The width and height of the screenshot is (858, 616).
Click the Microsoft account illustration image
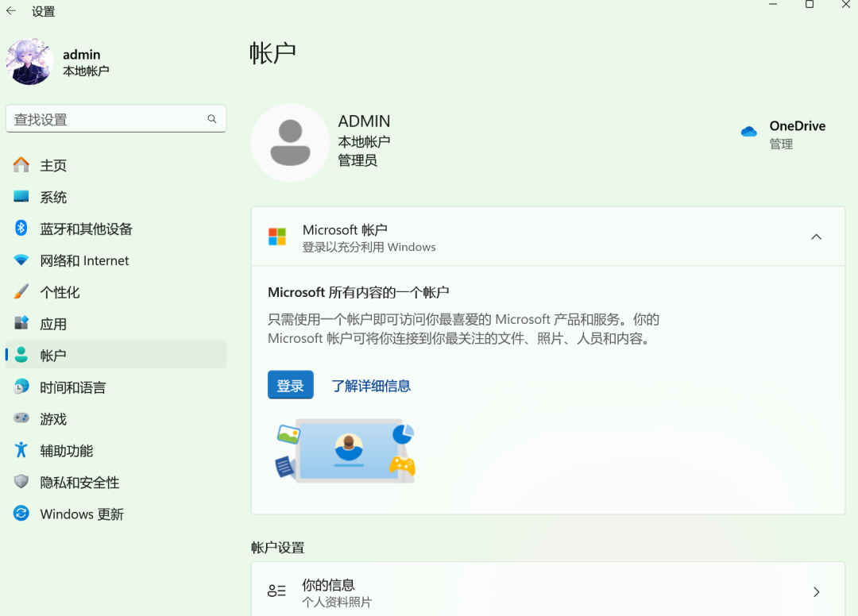coord(345,452)
